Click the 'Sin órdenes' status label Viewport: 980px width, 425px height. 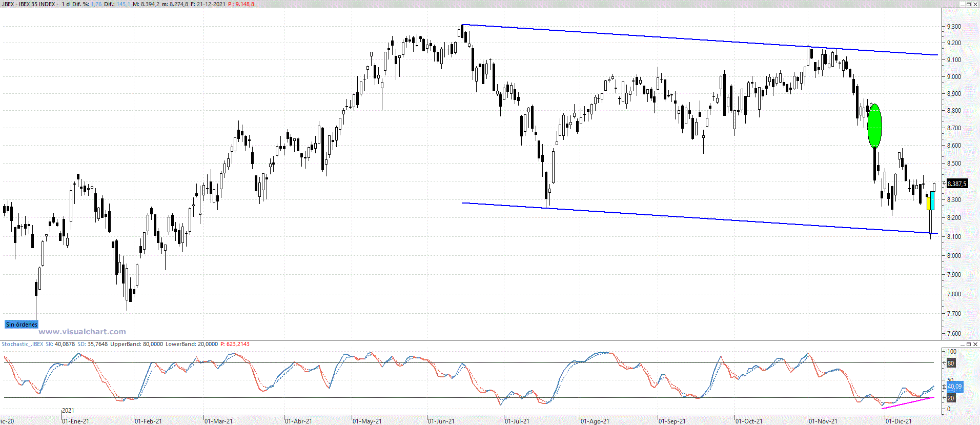[22, 325]
